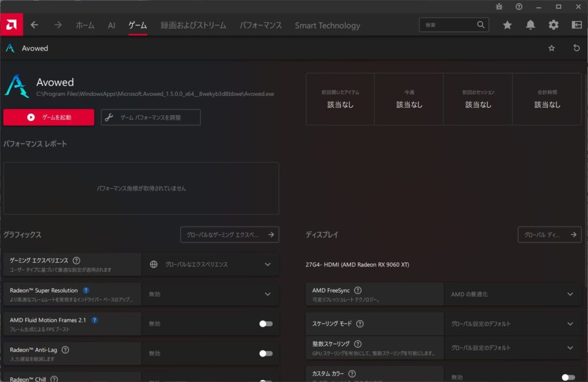The height and width of the screenshot is (382, 588).
Task: Show help for AMD FreeSync
Action: (x=358, y=290)
